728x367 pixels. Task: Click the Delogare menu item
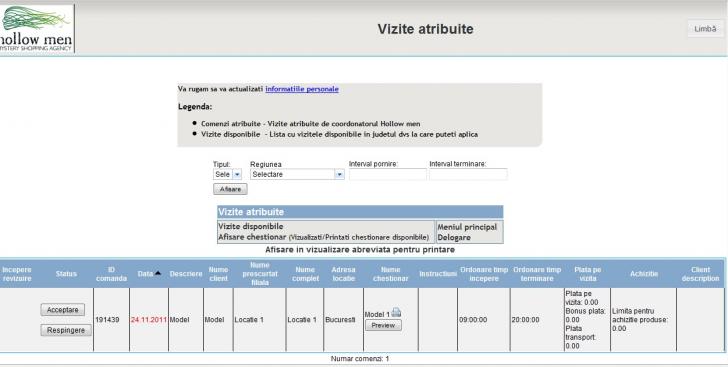tap(454, 237)
